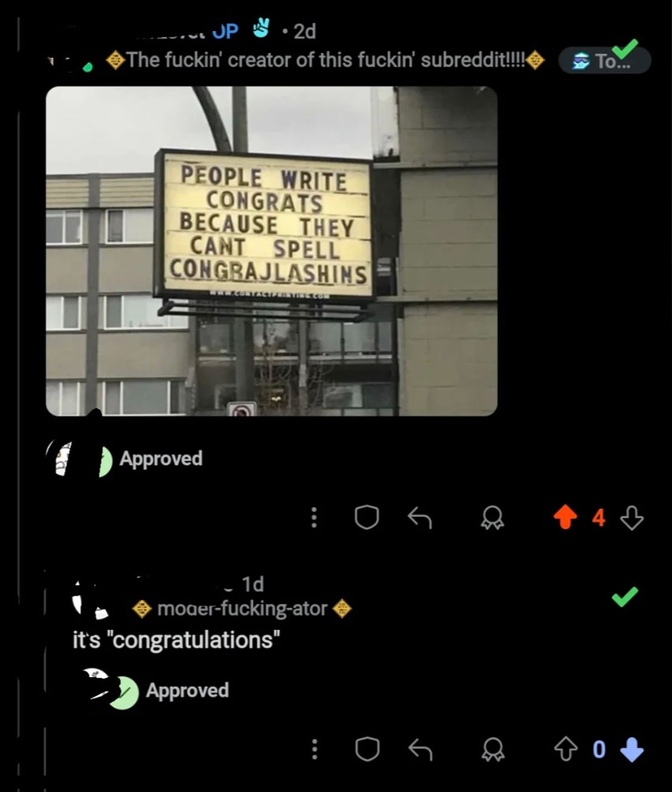Viewport: 672px width, 792px height.
Task: Reply to the sign image comment
Action: click(x=419, y=518)
